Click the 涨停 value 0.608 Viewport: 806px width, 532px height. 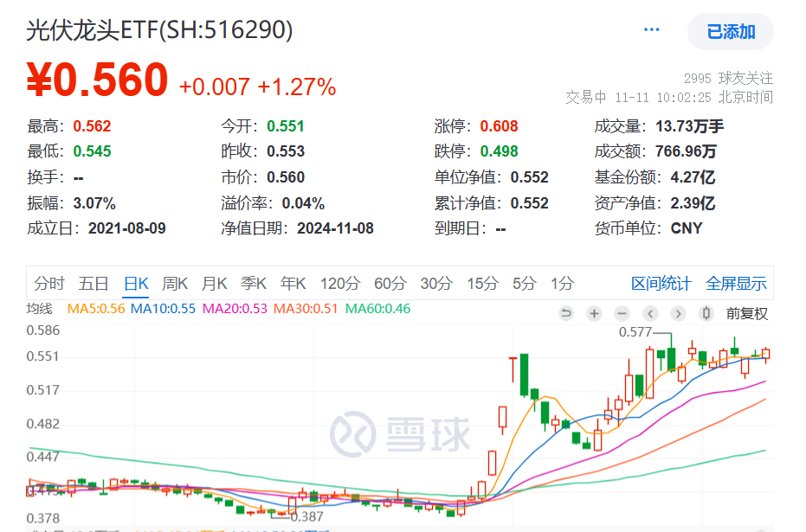(x=500, y=126)
